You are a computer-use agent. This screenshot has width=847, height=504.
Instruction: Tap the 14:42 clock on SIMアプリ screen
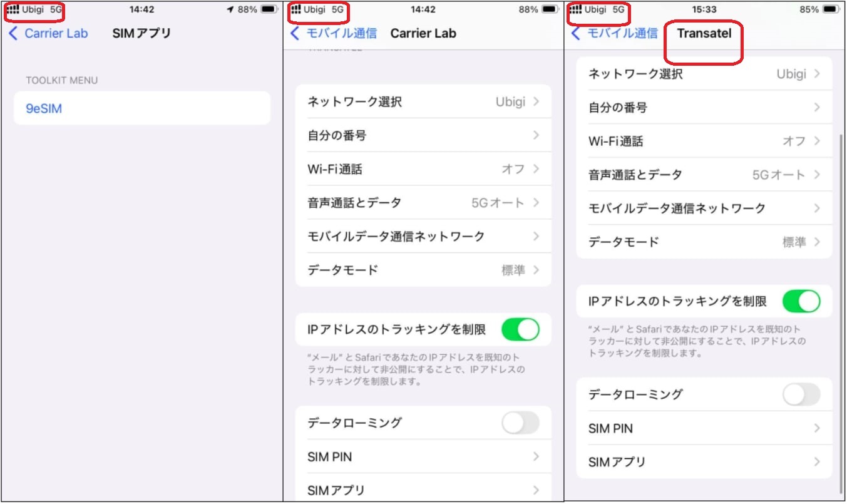[x=142, y=9]
